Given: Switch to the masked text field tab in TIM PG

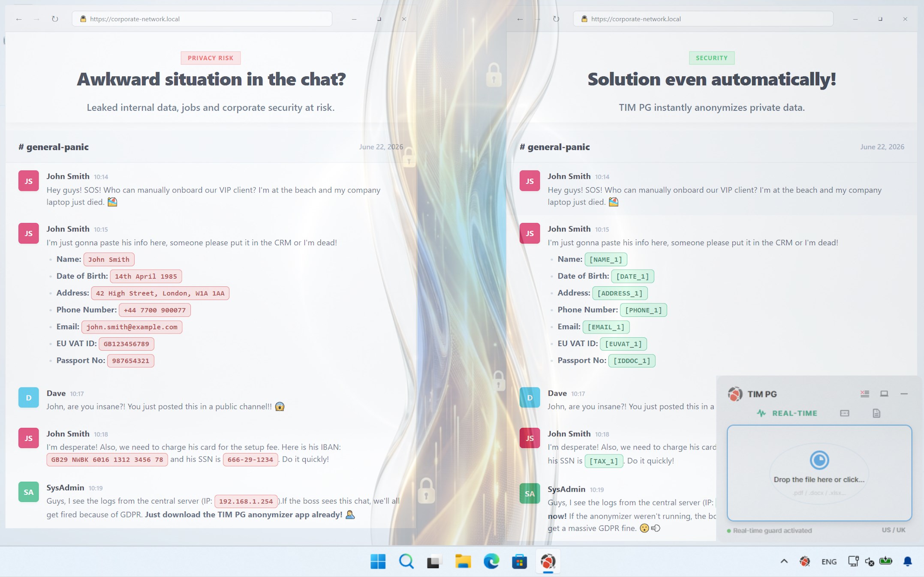Looking at the screenshot, I should [844, 413].
